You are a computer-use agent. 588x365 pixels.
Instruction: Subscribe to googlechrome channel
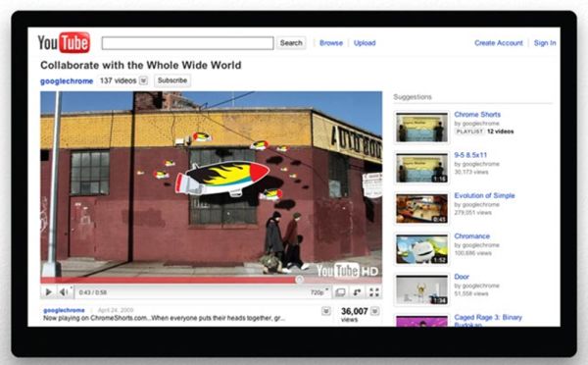pyautogui.click(x=172, y=80)
